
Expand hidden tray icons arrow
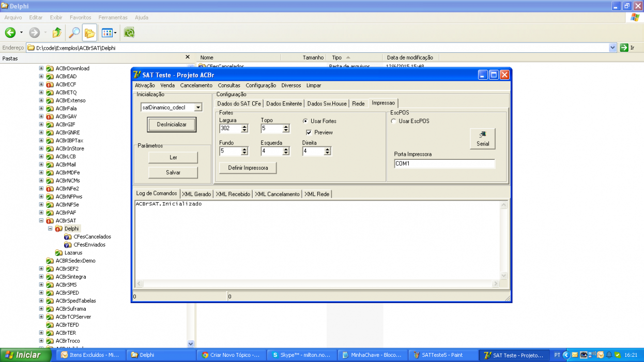tap(566, 355)
